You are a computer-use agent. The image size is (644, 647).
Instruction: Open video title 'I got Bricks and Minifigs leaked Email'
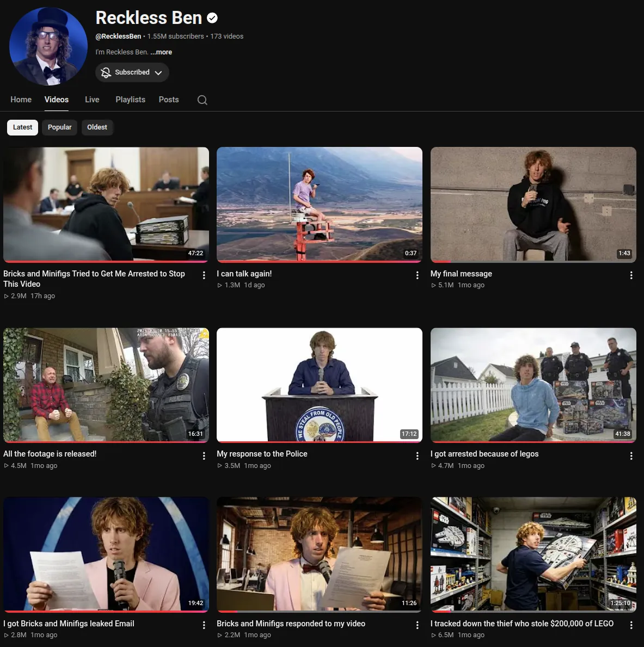69,624
